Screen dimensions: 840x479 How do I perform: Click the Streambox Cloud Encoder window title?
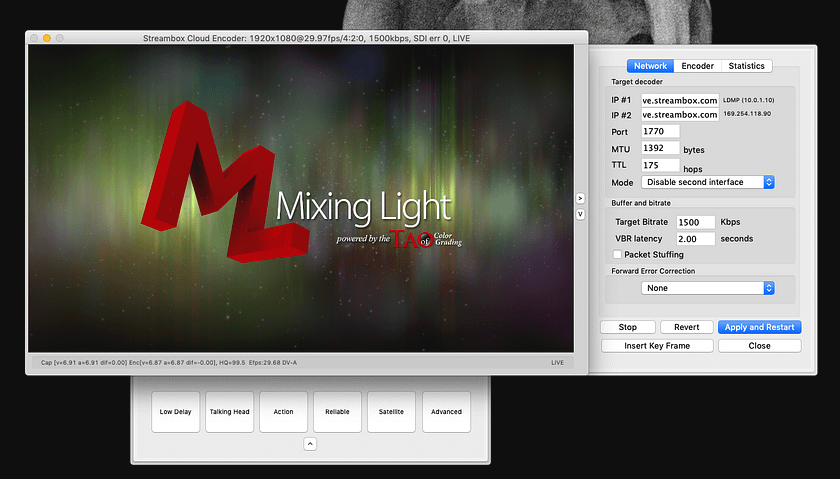(306, 38)
